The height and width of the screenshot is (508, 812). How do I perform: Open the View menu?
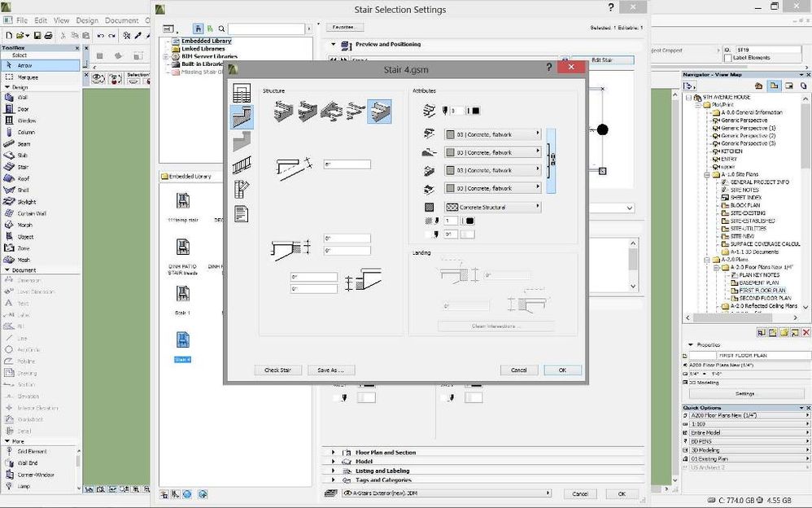point(61,20)
